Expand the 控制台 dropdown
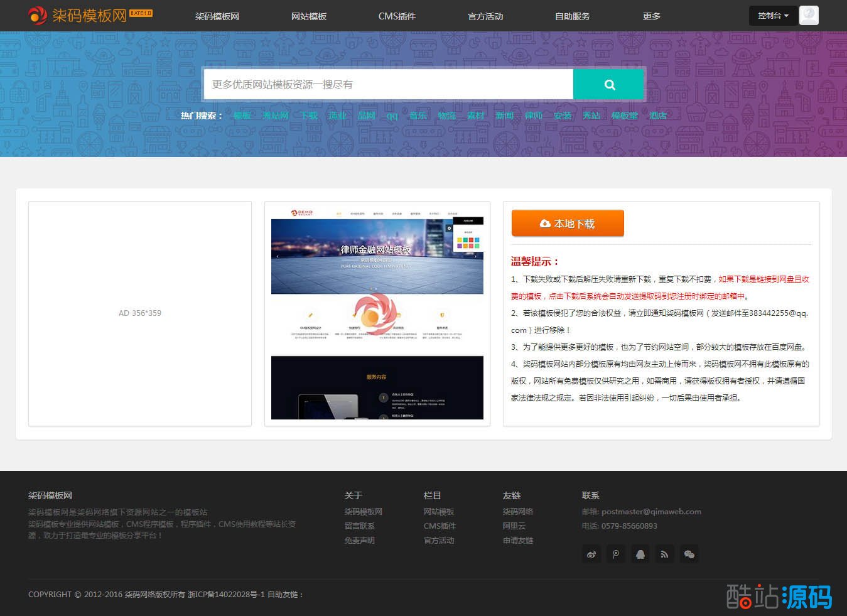The width and height of the screenshot is (847, 616). coord(773,16)
